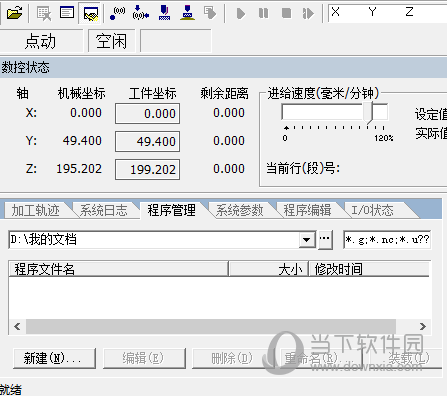Image resolution: width=447 pixels, height=396 pixels.
Task: Sort by 大小 column header
Action: pos(269,269)
